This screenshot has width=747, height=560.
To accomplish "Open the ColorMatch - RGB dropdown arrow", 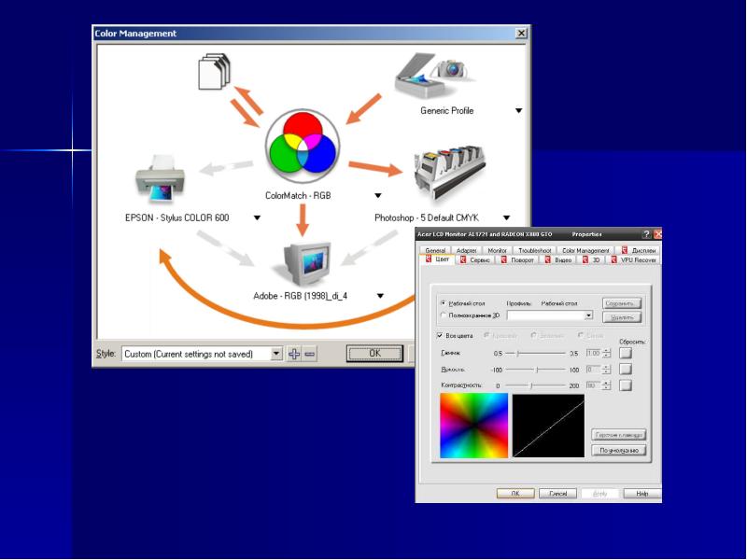I will [x=378, y=195].
